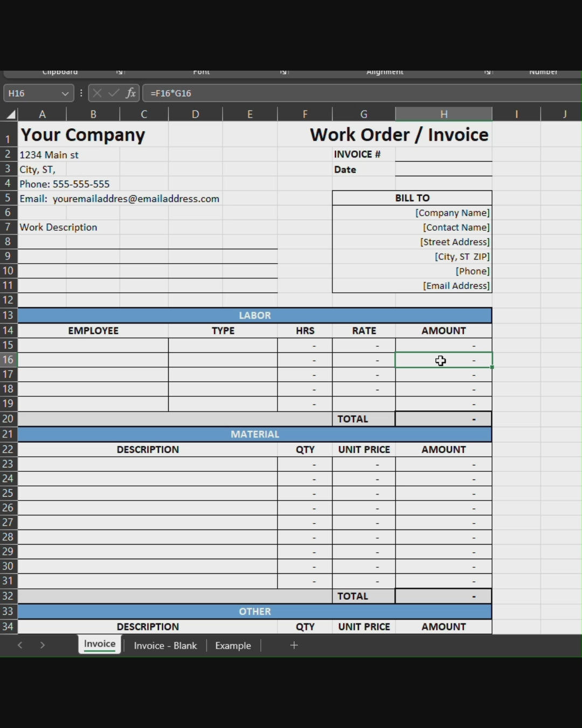Open Alignment settings dialog launcher
Viewport: 582px width, 728px height.
487,72
